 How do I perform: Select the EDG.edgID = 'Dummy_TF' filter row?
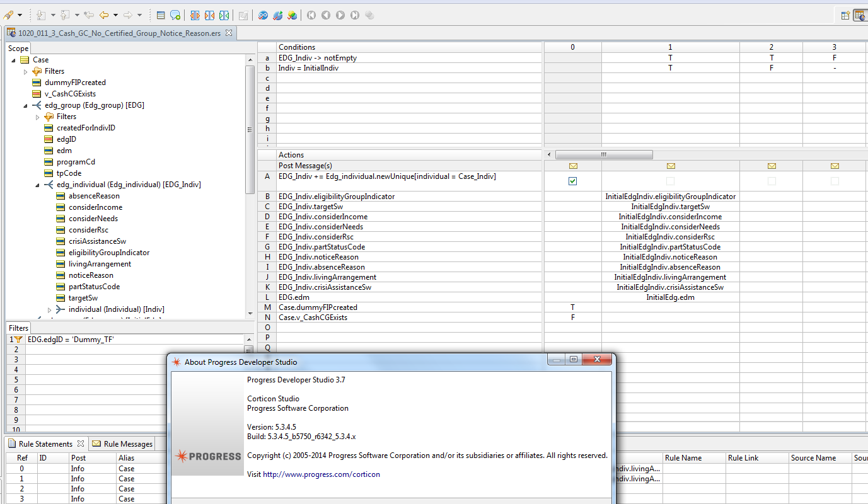tap(134, 340)
